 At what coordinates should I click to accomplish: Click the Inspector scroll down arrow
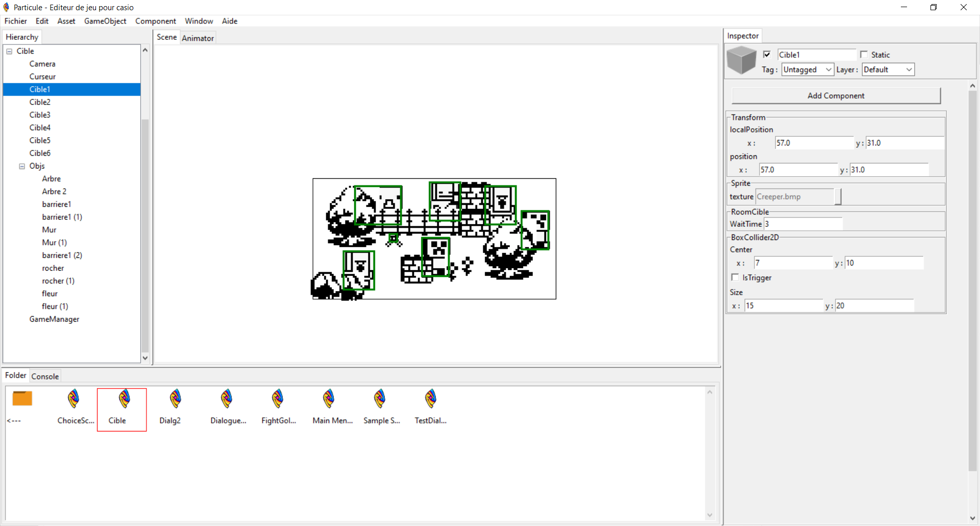(x=972, y=518)
